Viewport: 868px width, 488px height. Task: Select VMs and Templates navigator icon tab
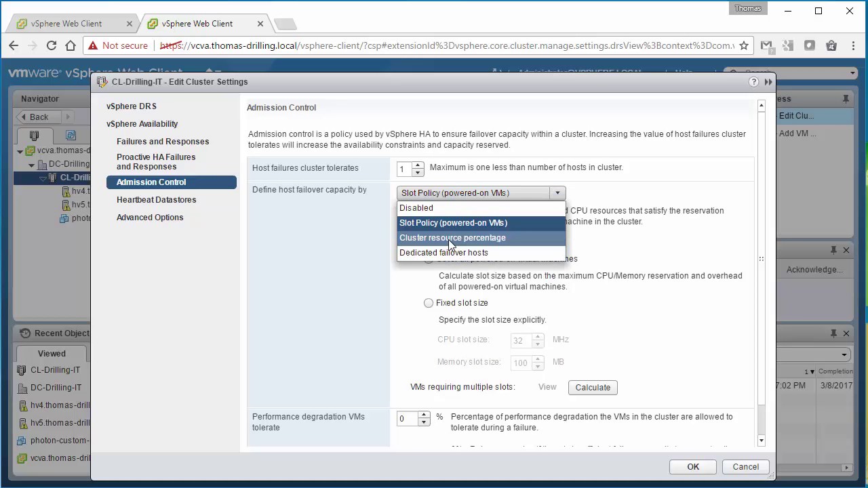coord(71,136)
